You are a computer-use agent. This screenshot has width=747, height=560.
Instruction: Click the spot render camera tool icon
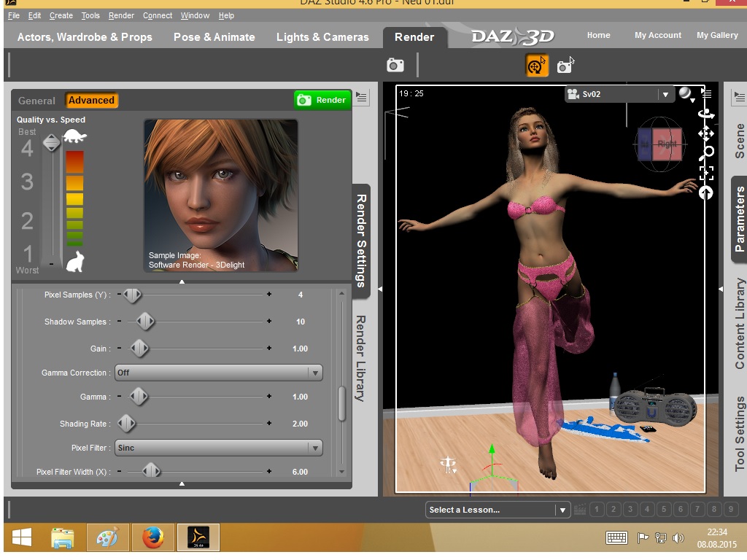[x=565, y=66]
